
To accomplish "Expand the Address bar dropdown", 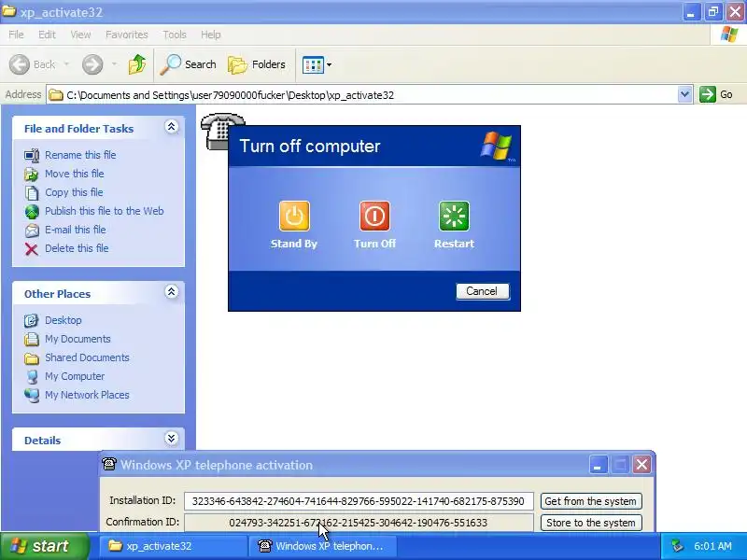I will click(684, 94).
